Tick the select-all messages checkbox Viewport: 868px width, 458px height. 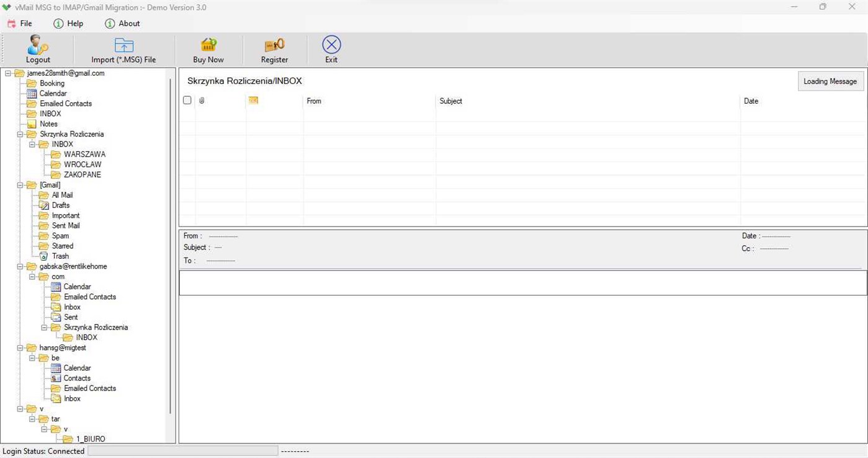(187, 101)
